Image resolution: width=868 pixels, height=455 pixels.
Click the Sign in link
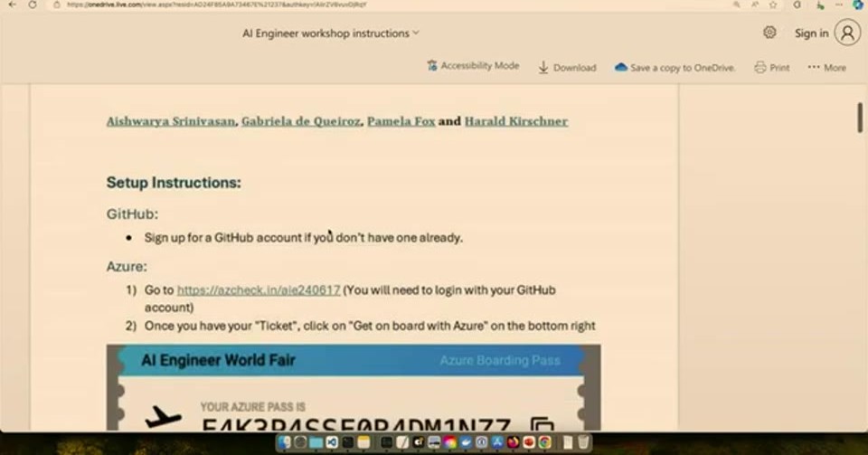coord(812,33)
